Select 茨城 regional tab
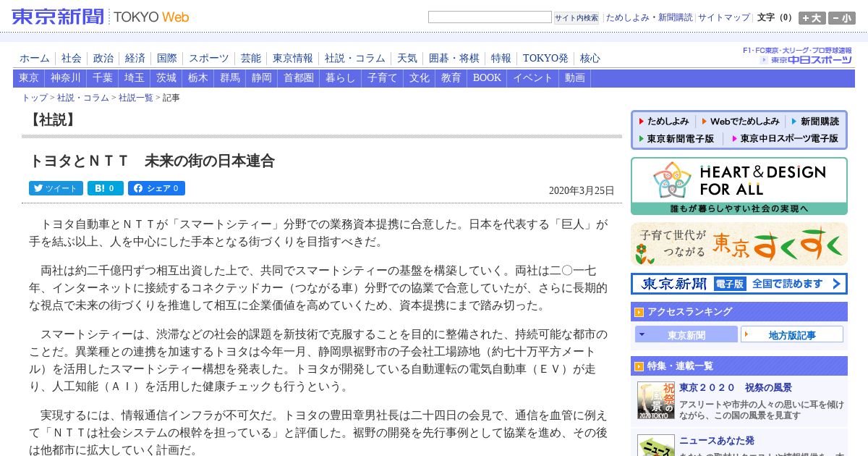The image size is (868, 456). (166, 78)
